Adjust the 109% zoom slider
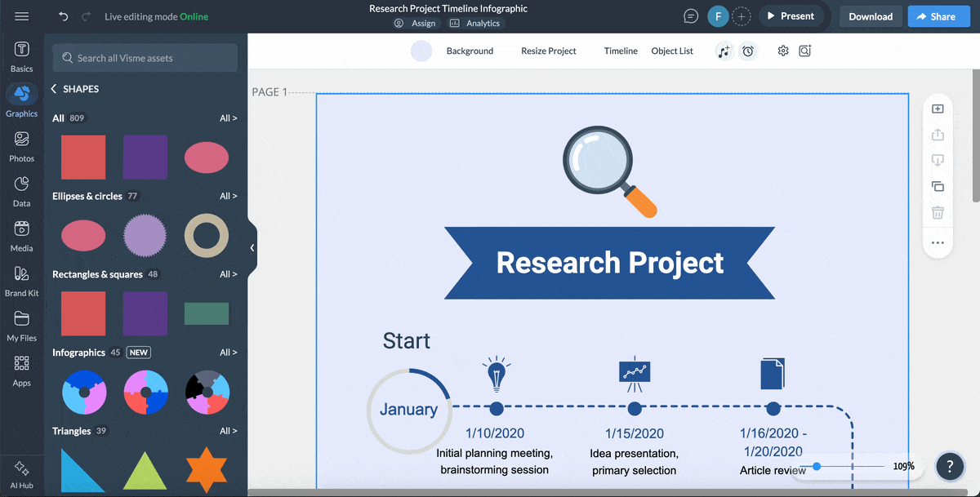This screenshot has height=497, width=980. coord(817,467)
